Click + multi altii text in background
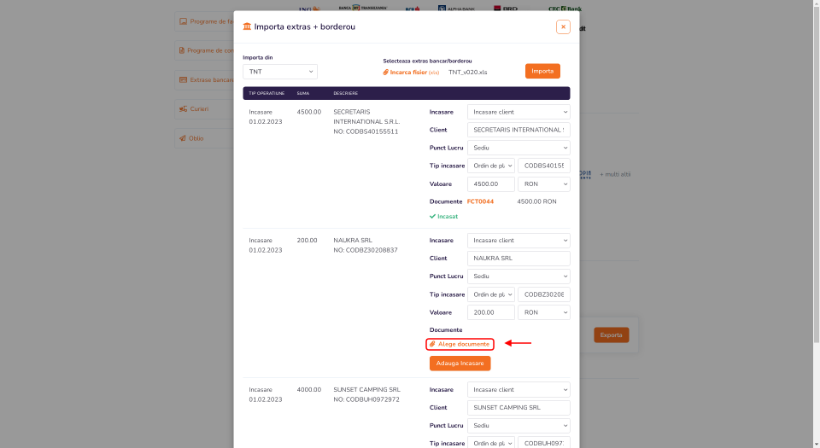This screenshot has height=448, width=820. [615, 174]
